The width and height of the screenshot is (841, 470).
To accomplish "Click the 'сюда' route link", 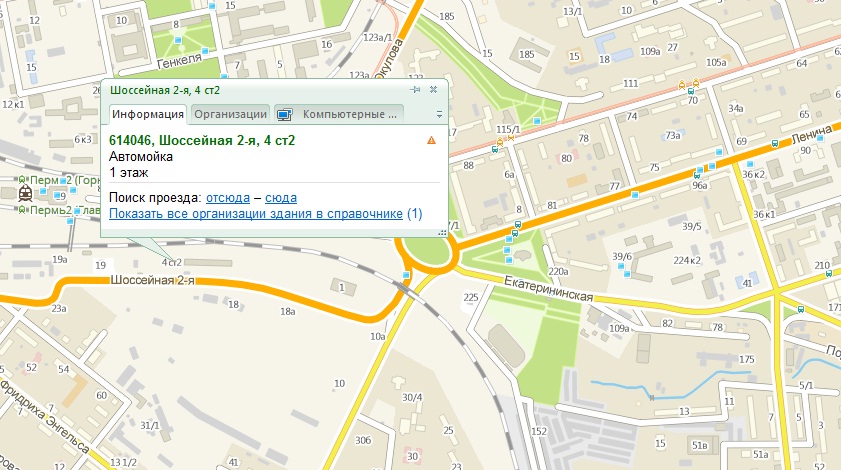I will click(x=281, y=197).
